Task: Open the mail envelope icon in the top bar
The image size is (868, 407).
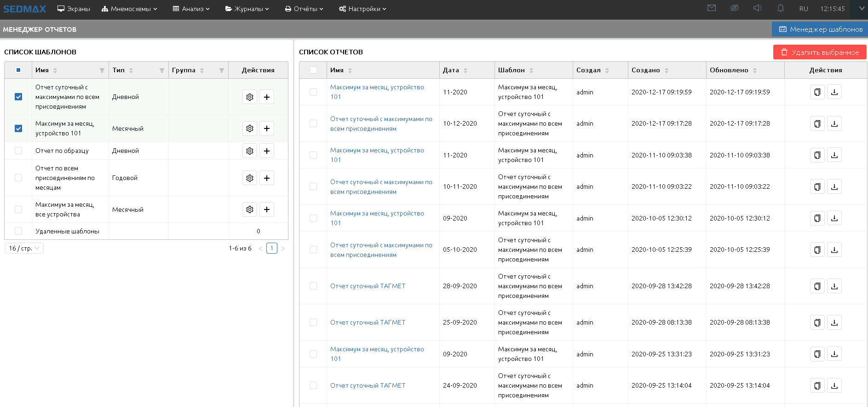Action: point(711,8)
